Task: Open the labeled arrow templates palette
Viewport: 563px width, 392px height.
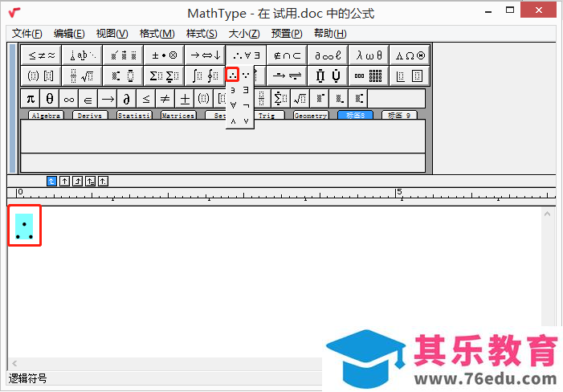Action: pos(287,76)
